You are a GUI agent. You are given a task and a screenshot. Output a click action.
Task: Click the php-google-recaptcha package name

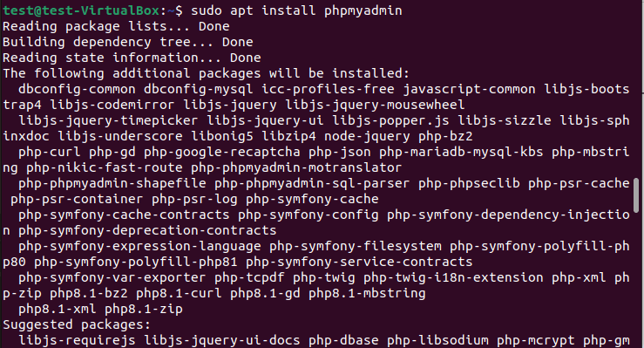point(222,152)
